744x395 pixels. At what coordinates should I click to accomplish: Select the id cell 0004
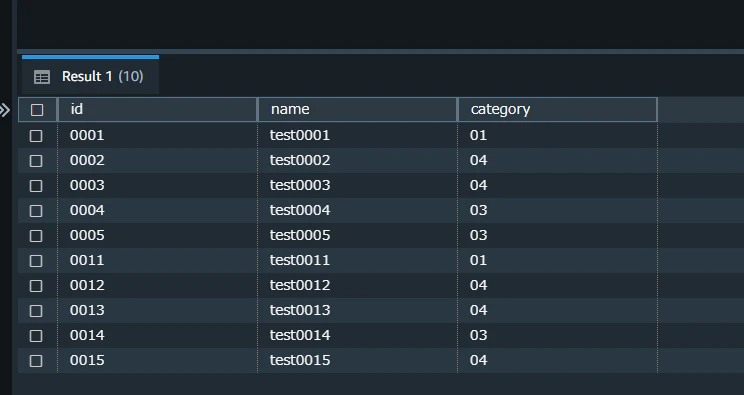(x=157, y=210)
